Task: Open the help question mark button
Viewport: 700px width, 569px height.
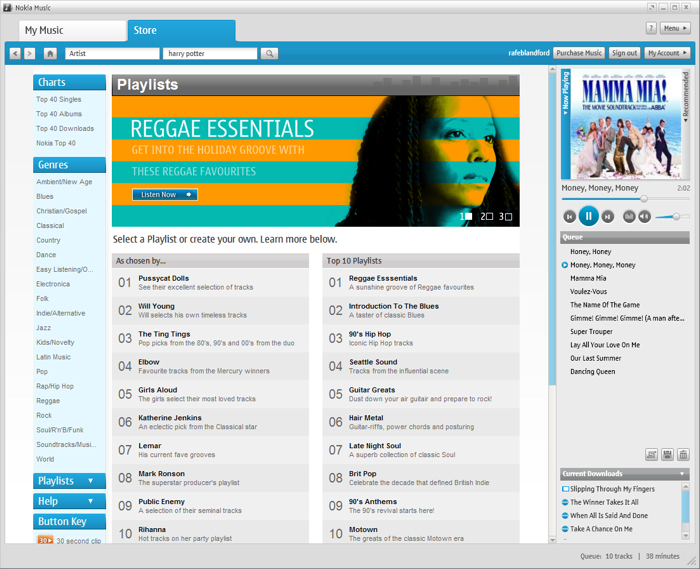Action: [651, 29]
